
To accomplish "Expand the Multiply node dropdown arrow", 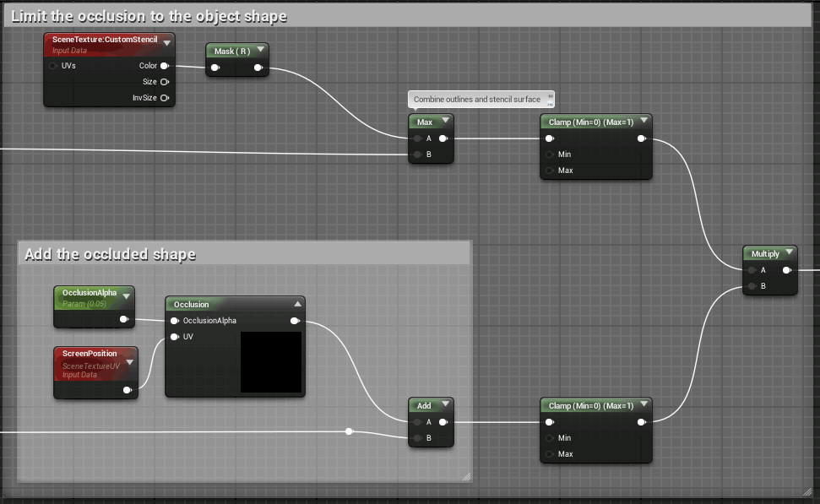I will (789, 252).
